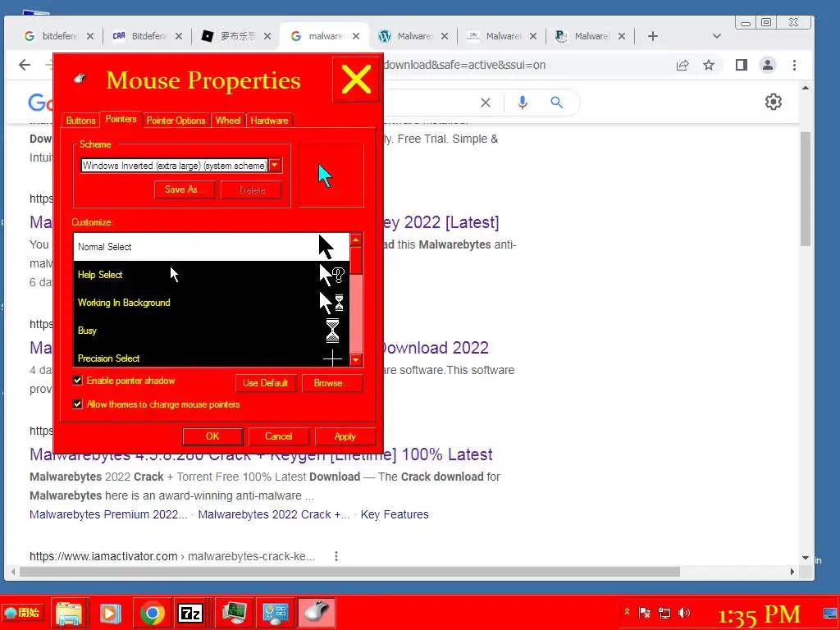Click Chrome page vertical scrollbar thumb
Viewport: 840px width, 630px height.
pos(806,188)
